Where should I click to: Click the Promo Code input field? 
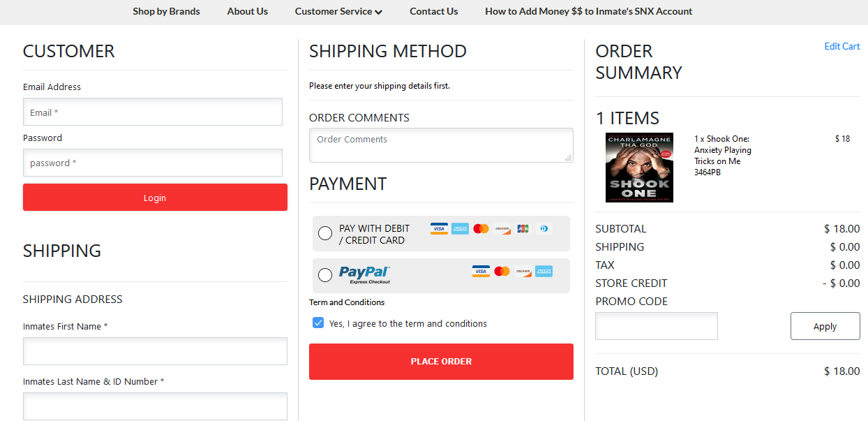[656, 326]
